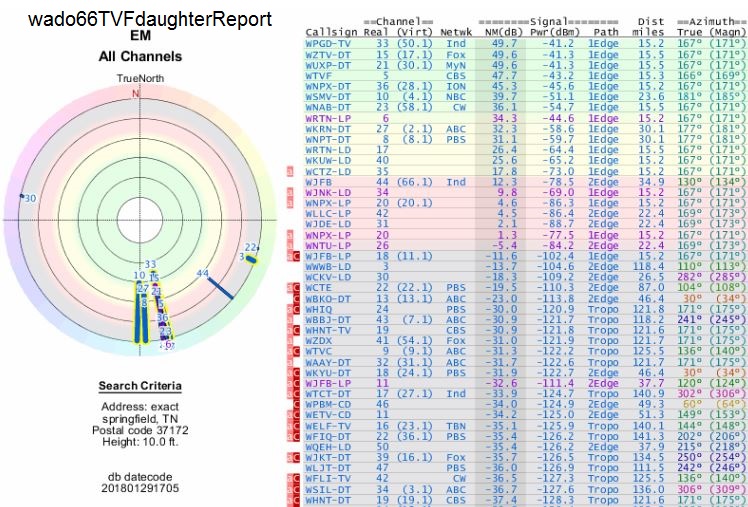This screenshot has height=507, width=748.
Task: Click channel 22 marker on radar plot
Action: tap(251, 248)
